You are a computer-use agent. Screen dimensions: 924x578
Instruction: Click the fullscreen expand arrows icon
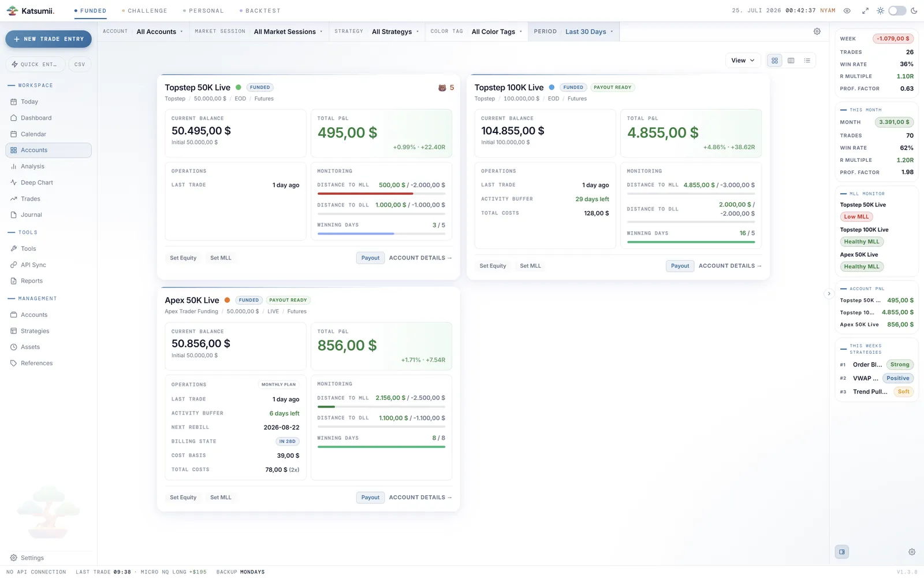[865, 10]
